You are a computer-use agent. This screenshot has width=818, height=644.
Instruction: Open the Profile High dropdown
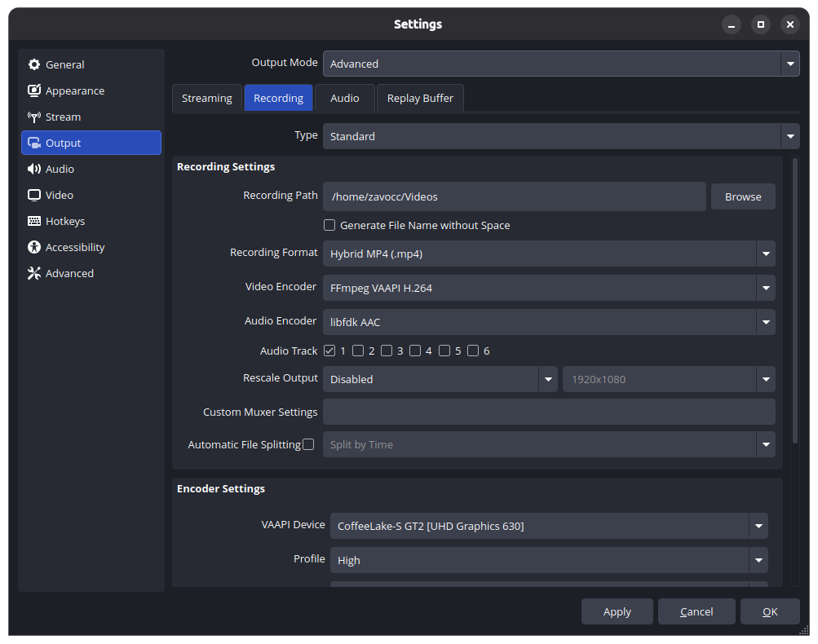click(x=549, y=560)
